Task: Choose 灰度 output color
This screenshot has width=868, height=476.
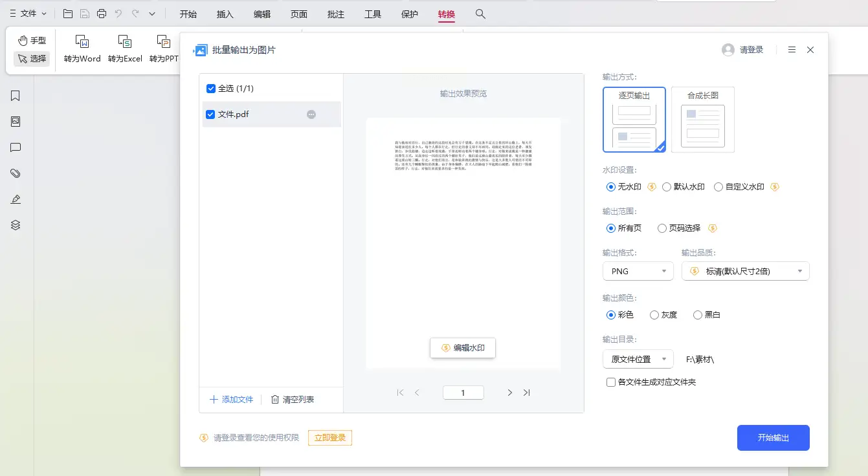Action: pos(654,315)
